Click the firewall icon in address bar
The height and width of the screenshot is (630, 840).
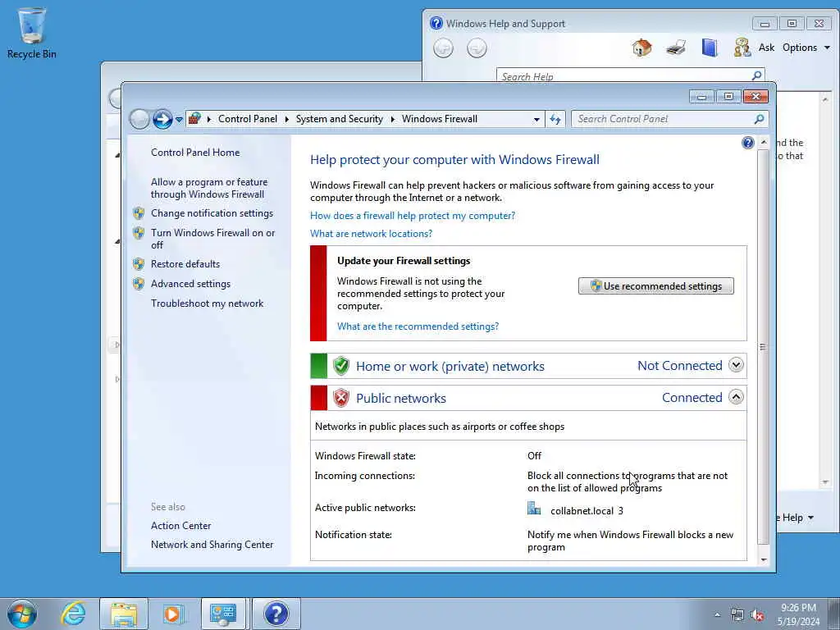tap(194, 118)
